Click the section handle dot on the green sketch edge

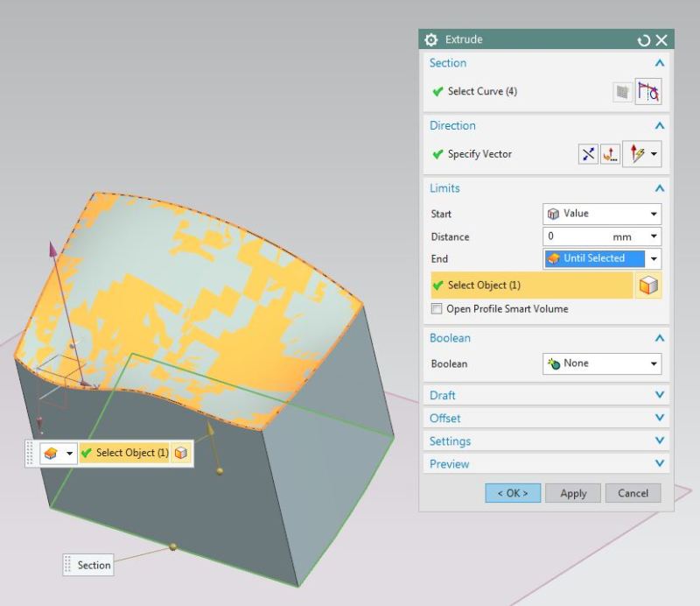click(173, 546)
